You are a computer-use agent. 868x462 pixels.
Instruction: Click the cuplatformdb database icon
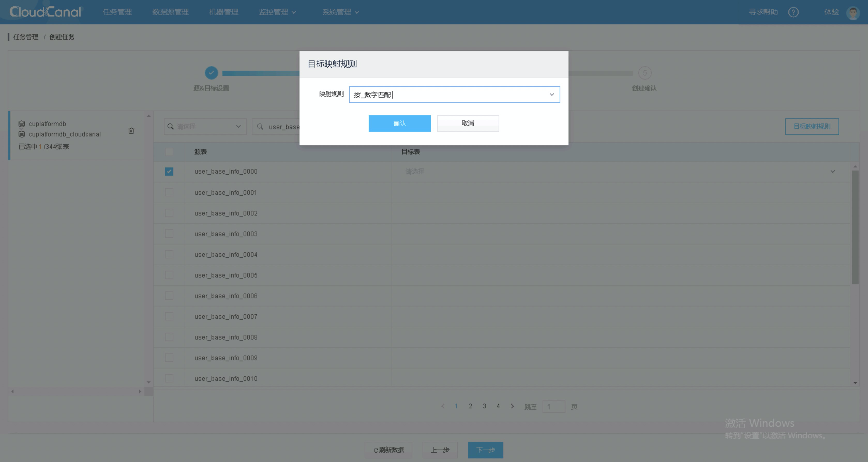click(x=21, y=124)
